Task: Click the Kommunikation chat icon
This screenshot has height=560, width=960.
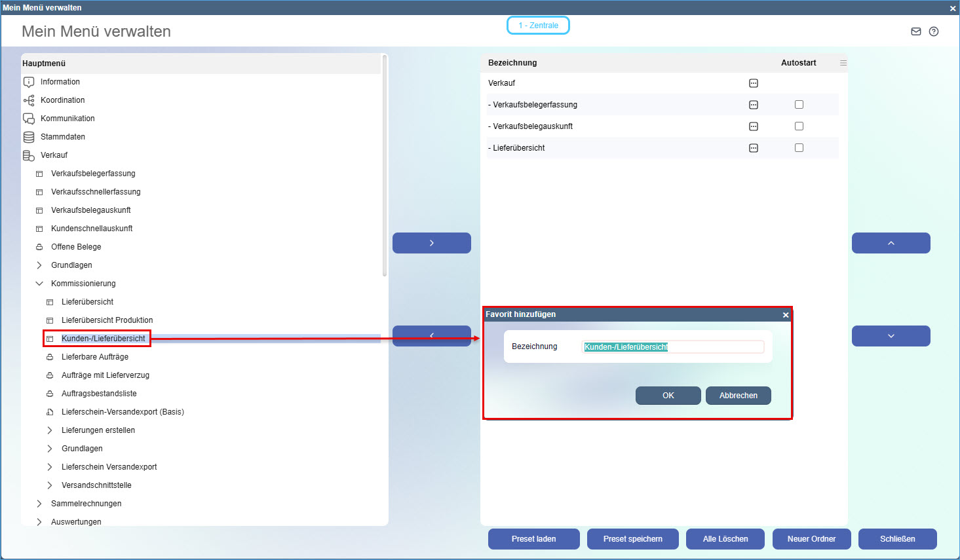Action: click(29, 119)
